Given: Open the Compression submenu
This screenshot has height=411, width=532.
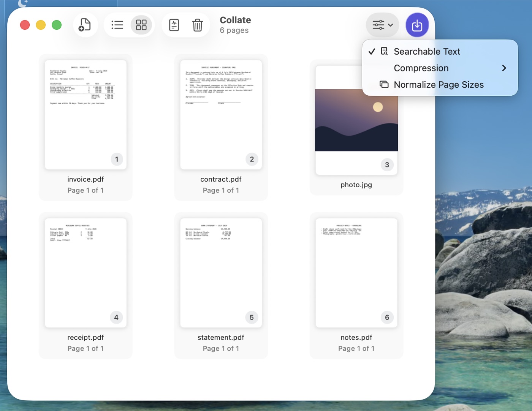Looking at the screenshot, I should 440,68.
